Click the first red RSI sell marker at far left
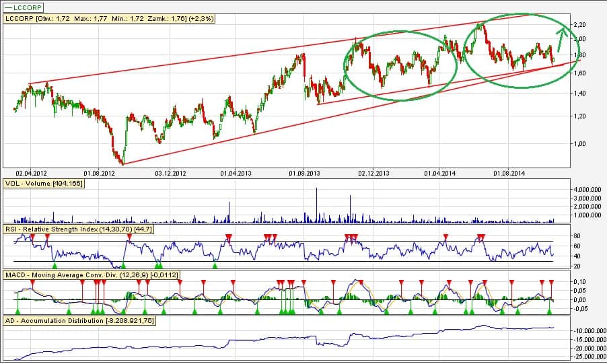Viewport: 607px width, 364px height. click(32, 235)
